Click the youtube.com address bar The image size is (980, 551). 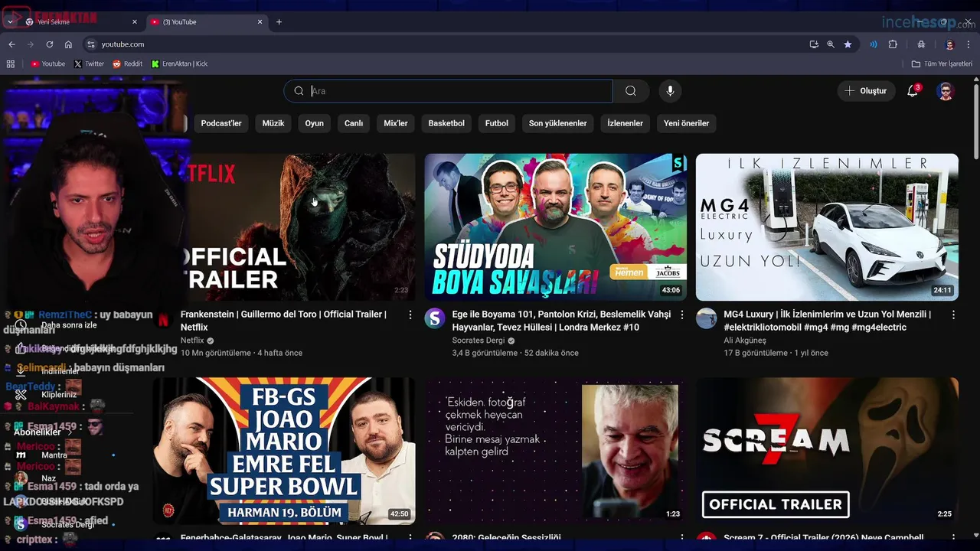(x=444, y=44)
